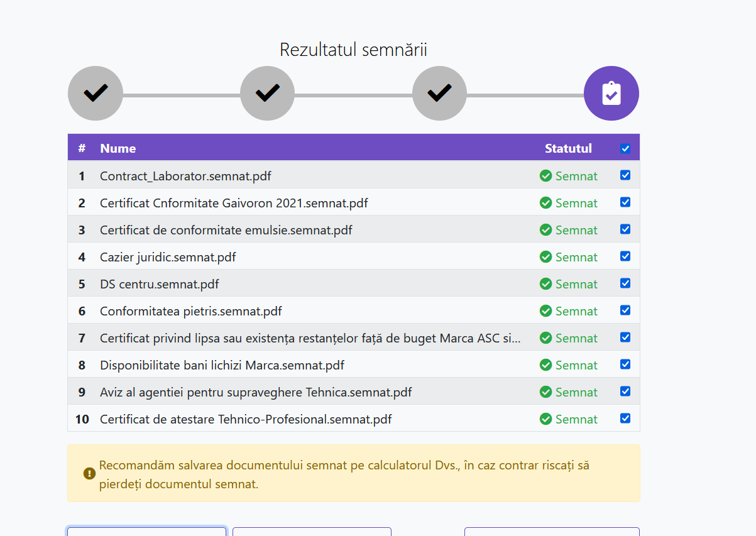Click the Nume column header

click(x=118, y=148)
